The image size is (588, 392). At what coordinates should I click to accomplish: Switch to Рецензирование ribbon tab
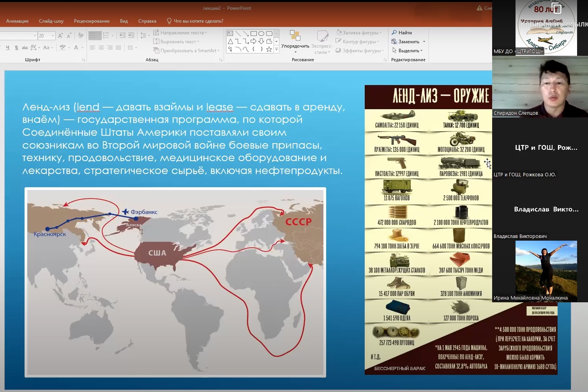pyautogui.click(x=92, y=21)
